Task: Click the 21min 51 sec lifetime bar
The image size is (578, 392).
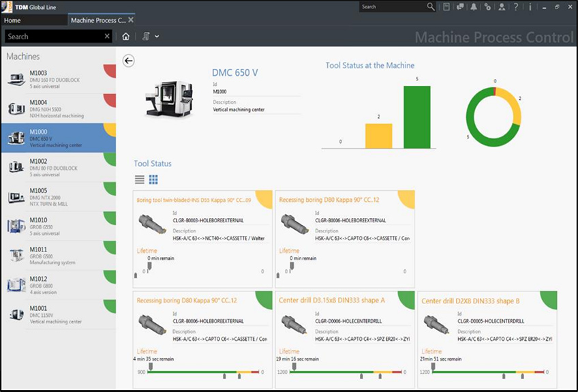Action: tap(488, 372)
